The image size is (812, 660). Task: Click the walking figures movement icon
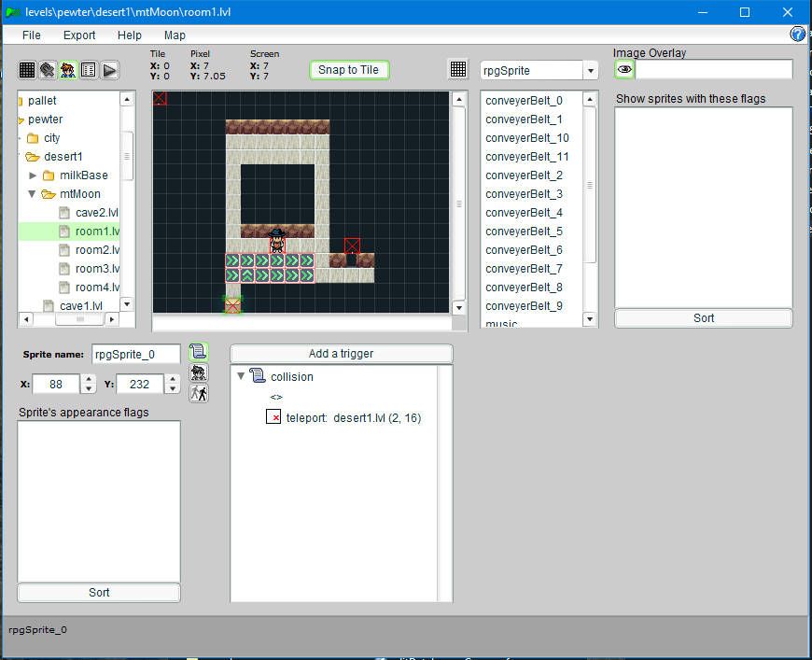[x=198, y=393]
